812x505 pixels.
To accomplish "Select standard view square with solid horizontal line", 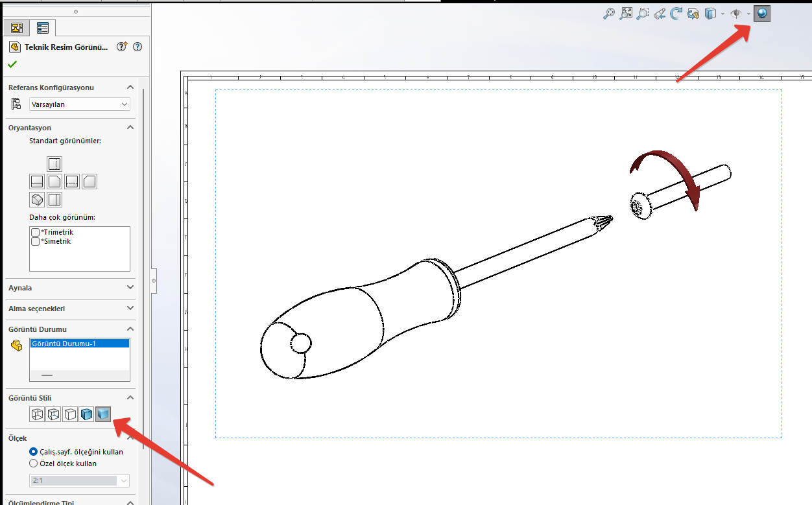I will [38, 182].
